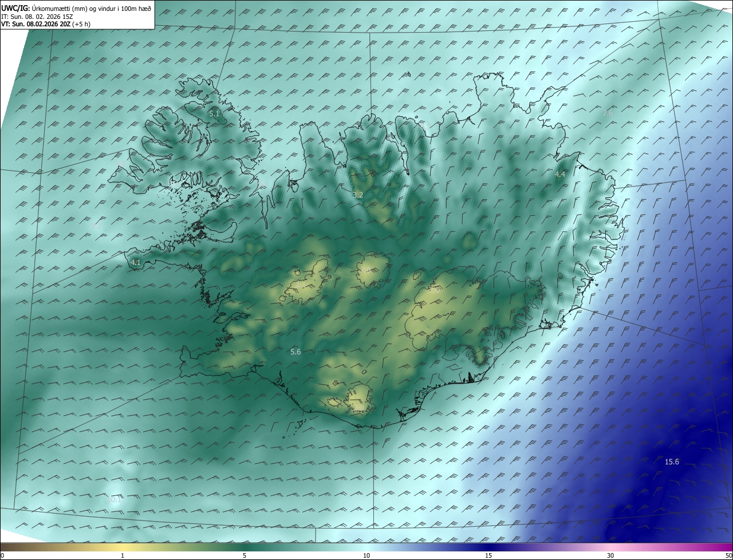Click the '30' tick on the color scale
733x560 pixels.
(x=610, y=555)
